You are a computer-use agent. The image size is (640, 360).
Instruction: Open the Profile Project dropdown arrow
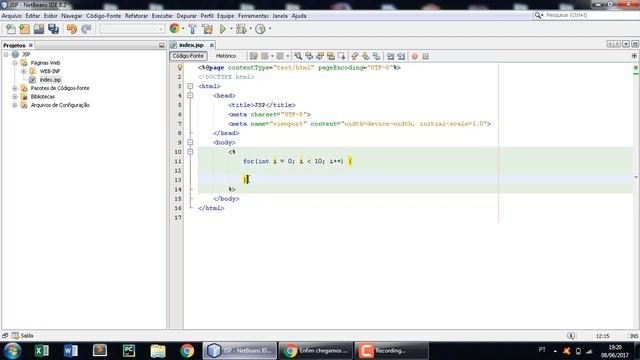[x=270, y=29]
